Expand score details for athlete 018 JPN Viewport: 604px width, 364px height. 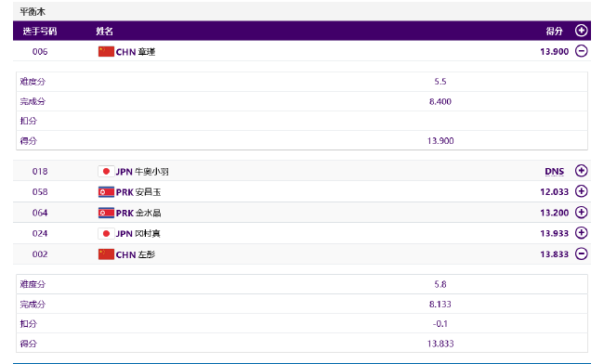coord(582,171)
